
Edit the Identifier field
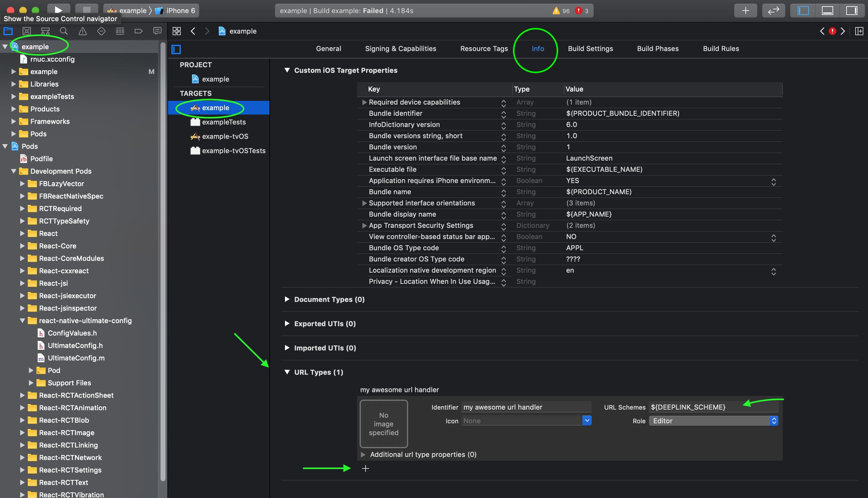pyautogui.click(x=526, y=407)
